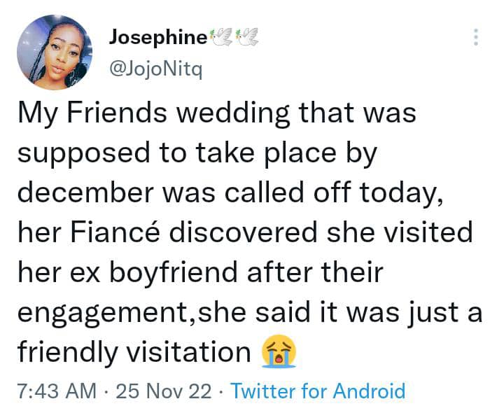Viewport: 504px width, 420px height.
Task: Click the @JojoNitq handle
Action: tap(156, 69)
